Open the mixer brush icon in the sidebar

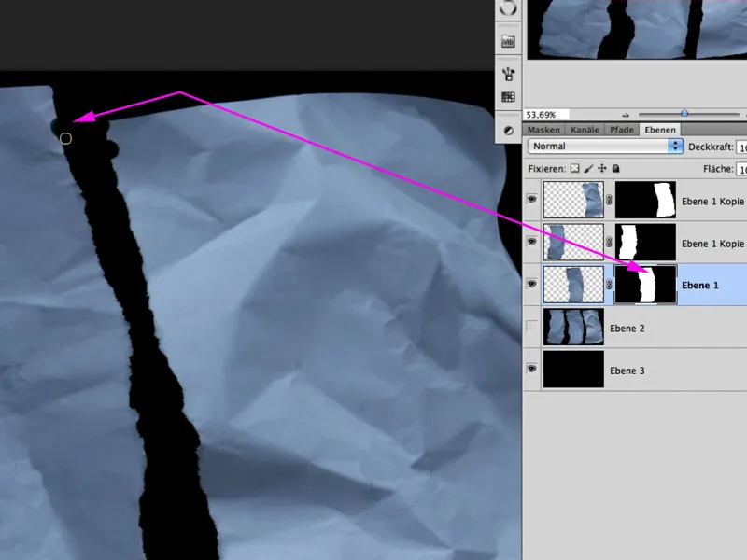click(507, 72)
